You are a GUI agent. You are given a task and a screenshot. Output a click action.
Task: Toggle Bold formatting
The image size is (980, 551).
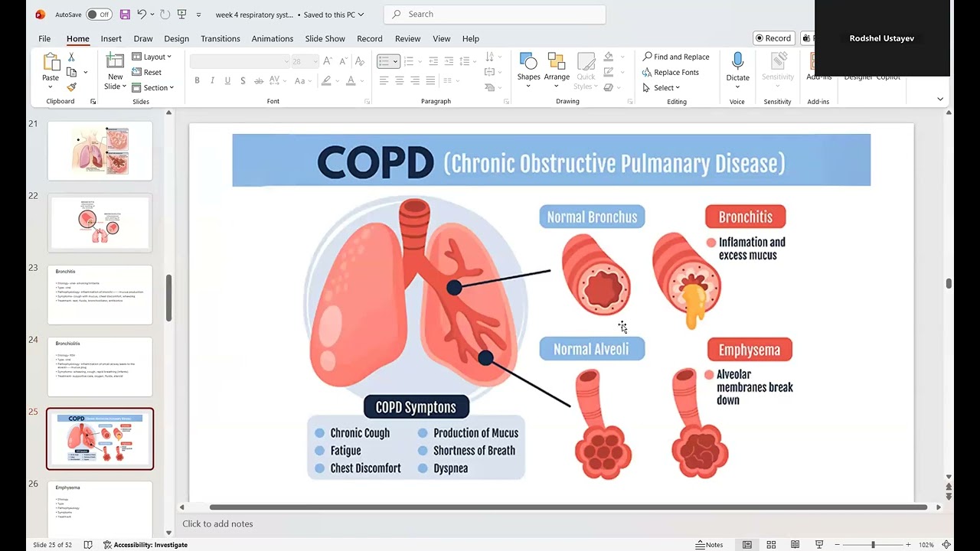pyautogui.click(x=197, y=80)
